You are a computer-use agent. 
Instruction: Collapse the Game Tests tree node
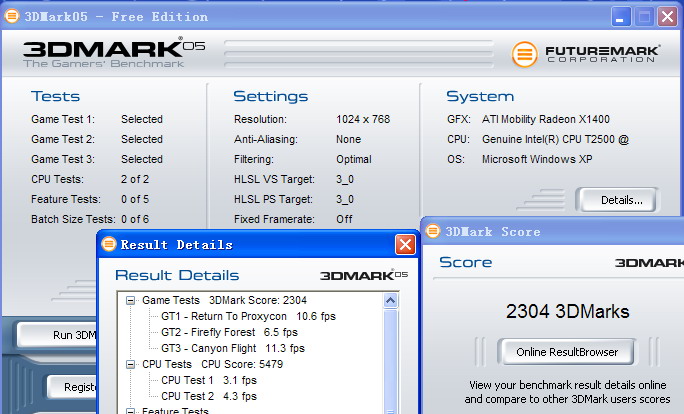(x=130, y=300)
